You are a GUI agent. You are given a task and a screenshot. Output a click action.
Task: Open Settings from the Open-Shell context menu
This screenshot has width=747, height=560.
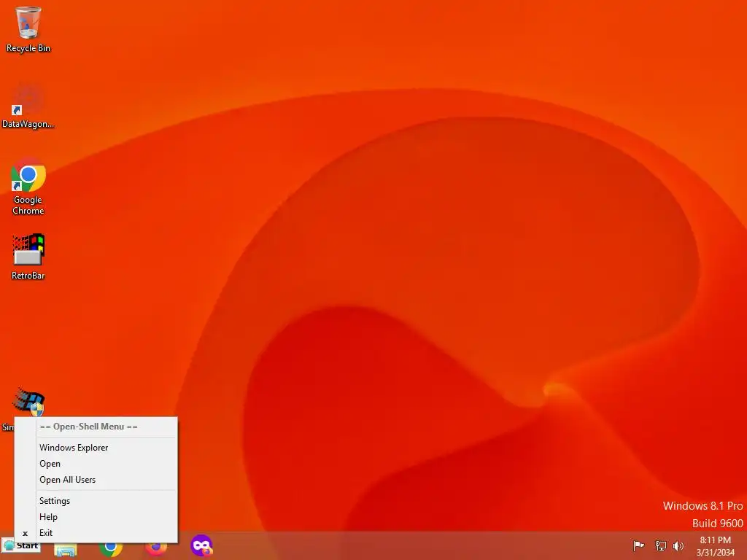[107, 501]
